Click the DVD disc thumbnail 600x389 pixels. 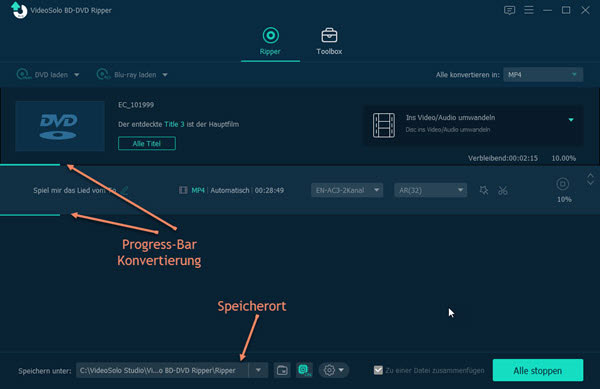coord(60,126)
